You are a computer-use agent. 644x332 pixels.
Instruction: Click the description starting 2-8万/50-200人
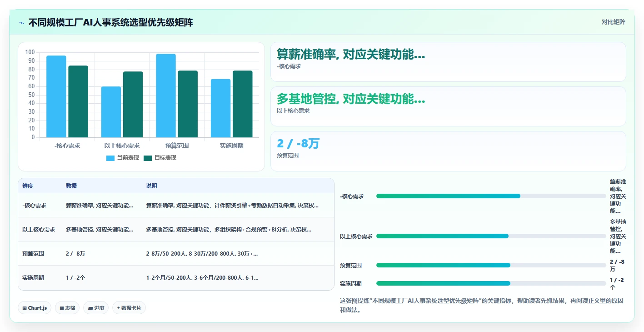(x=202, y=254)
